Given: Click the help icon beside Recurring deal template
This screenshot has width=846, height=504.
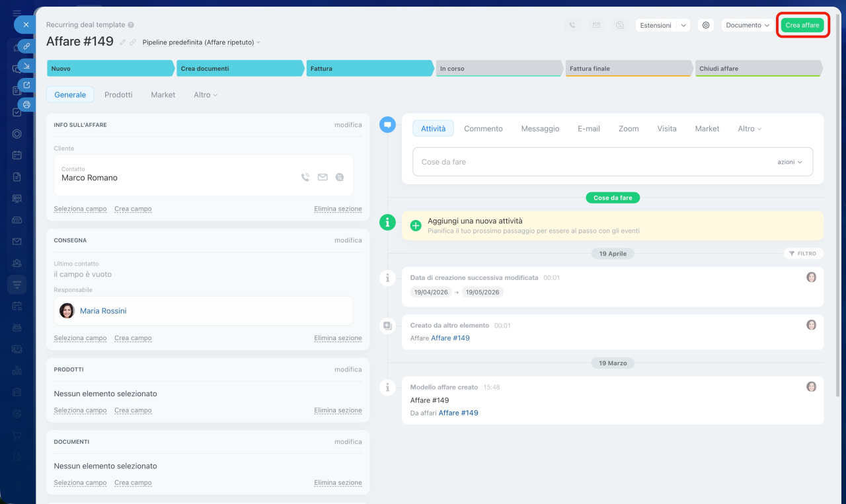Looking at the screenshot, I should (131, 25).
